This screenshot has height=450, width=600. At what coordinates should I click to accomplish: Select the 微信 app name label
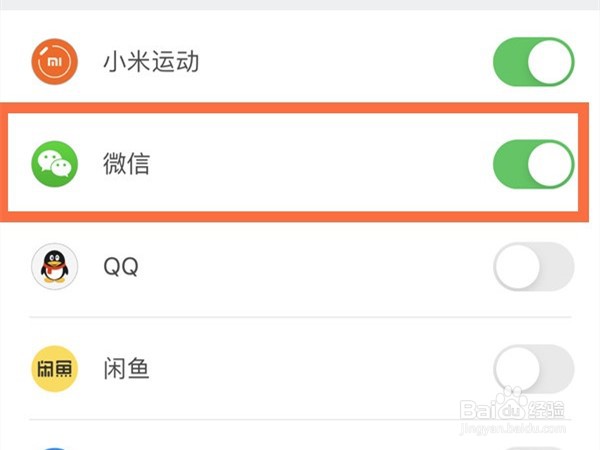pos(126,164)
